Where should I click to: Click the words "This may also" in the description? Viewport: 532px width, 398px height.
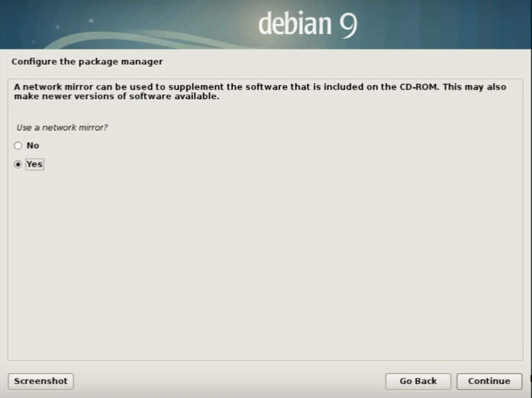click(x=474, y=87)
